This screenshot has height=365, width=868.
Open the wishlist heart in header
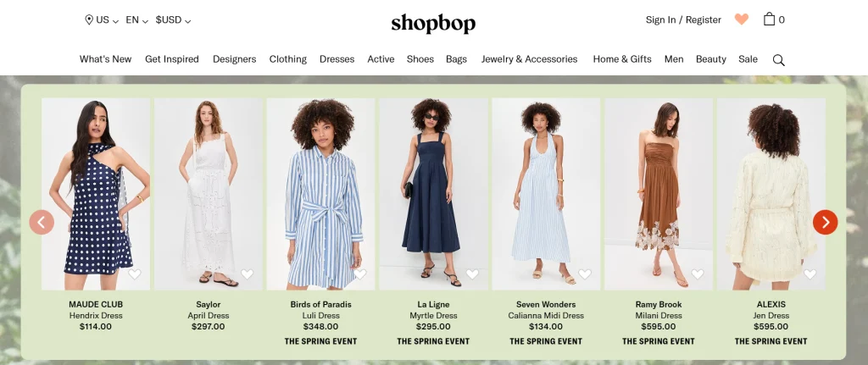[x=741, y=19]
